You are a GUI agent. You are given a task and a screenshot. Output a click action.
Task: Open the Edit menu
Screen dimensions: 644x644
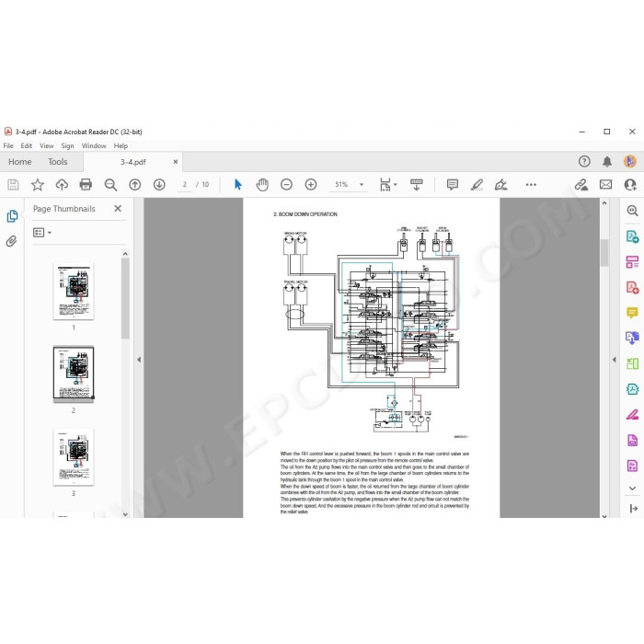tap(27, 145)
